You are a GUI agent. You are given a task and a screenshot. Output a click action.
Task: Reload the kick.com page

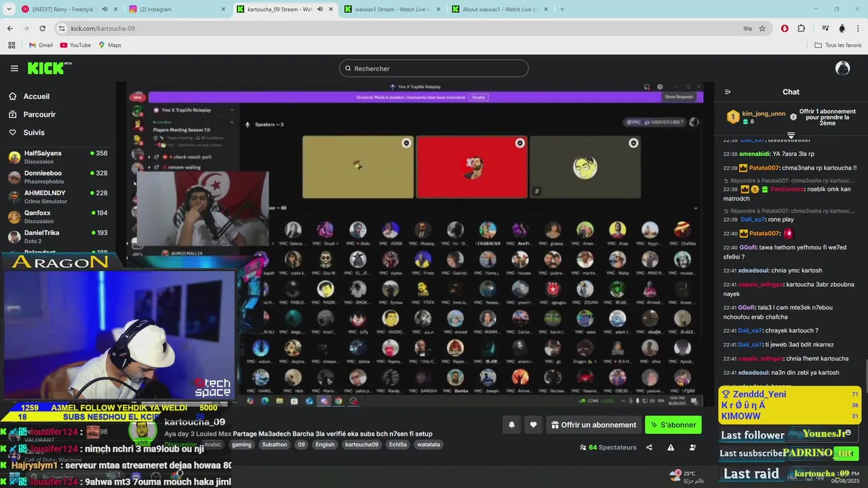tap(42, 28)
